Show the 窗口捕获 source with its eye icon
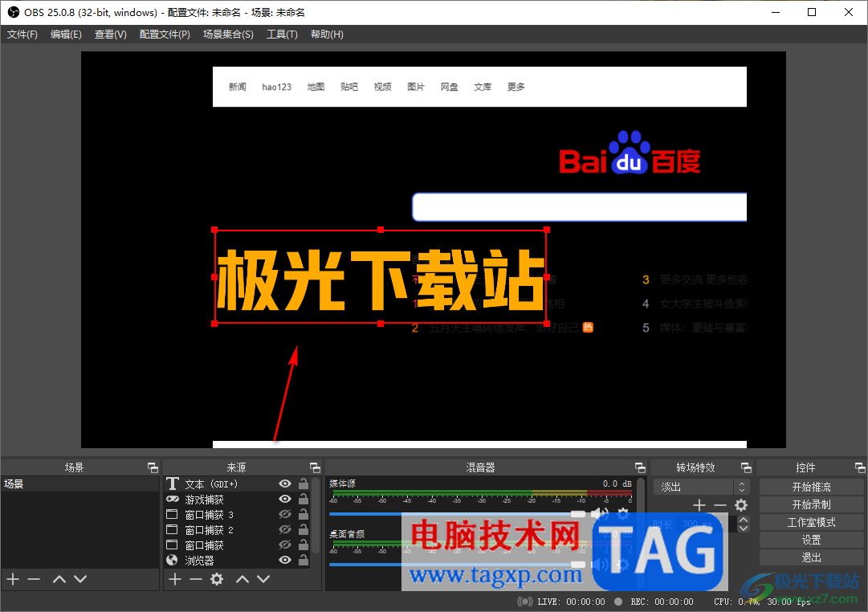Viewport: 868px width, 612px height. [285, 545]
